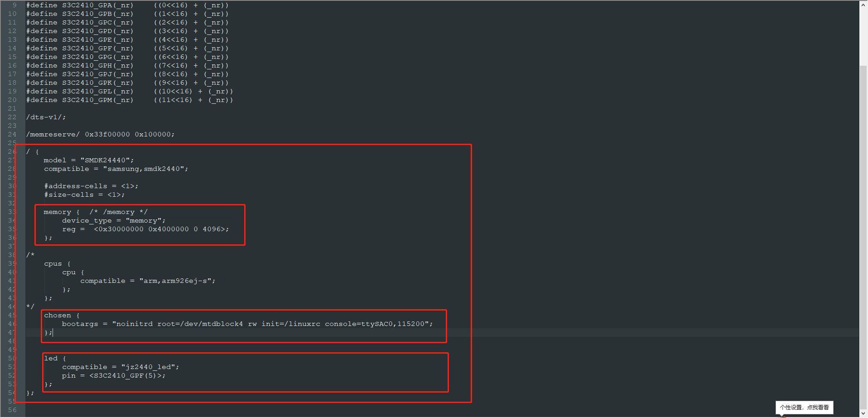This screenshot has height=418, width=868.
Task: Click the pin = <S3C2410_GPF(5)> line
Action: click(x=114, y=376)
